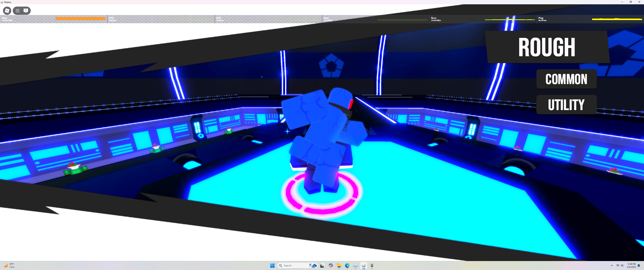
Task: Click the UTILITY category label
Action: tap(566, 105)
